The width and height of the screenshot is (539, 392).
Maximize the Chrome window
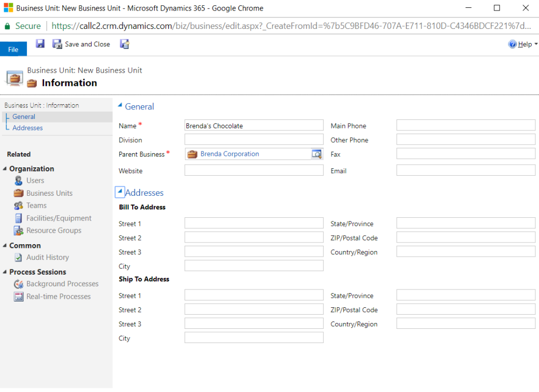(497, 8)
